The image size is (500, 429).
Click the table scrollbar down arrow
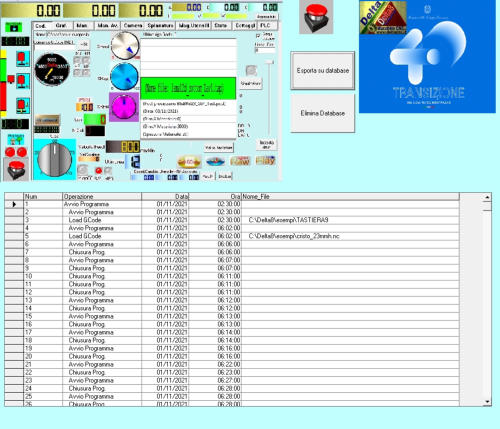(487, 402)
